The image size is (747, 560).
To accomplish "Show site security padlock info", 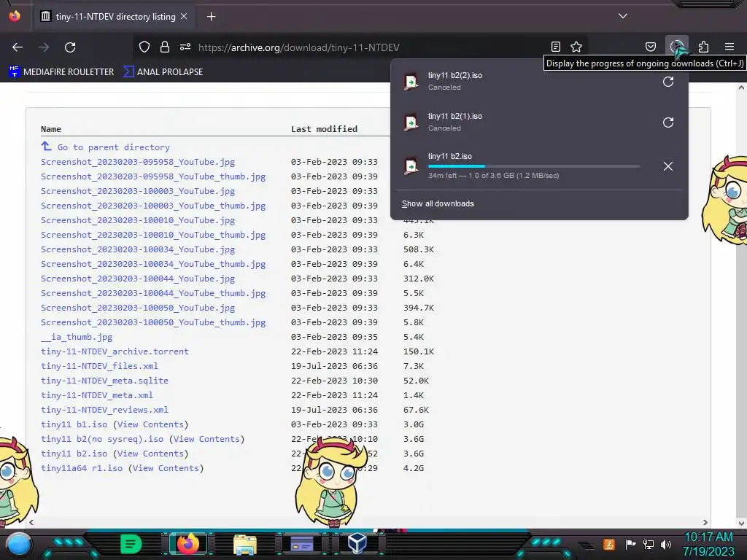I will 165,47.
